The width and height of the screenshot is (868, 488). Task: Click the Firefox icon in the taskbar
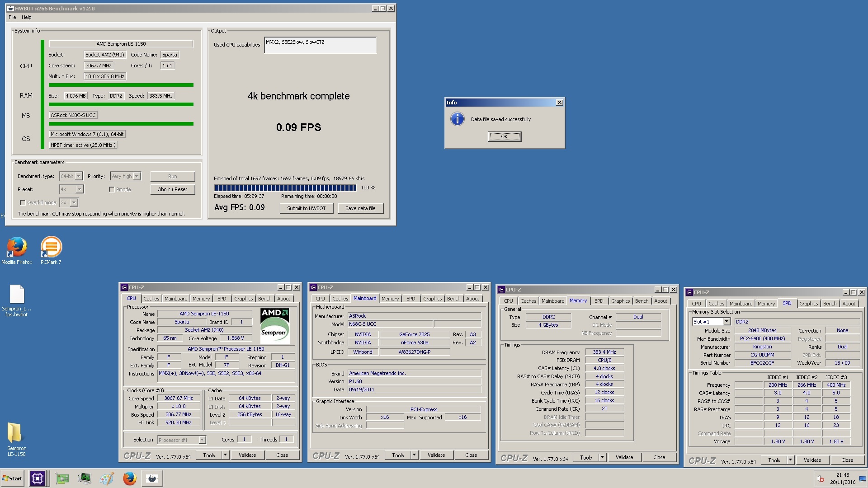pos(129,478)
